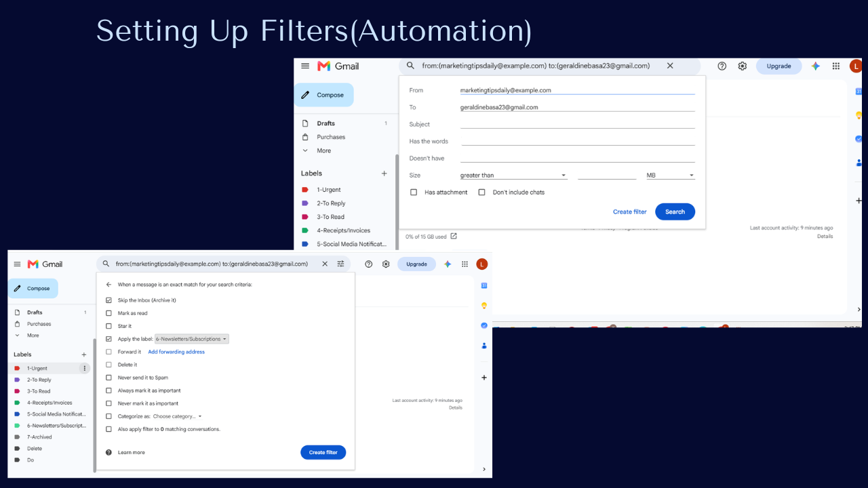Open the Google apps grid in the upper Gmail window
868x488 pixels.
(836, 66)
